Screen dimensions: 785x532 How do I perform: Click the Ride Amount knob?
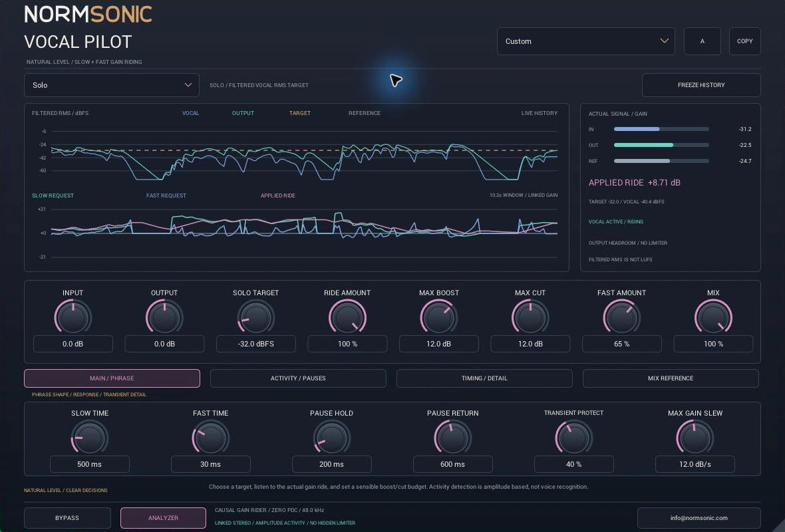coord(347,317)
